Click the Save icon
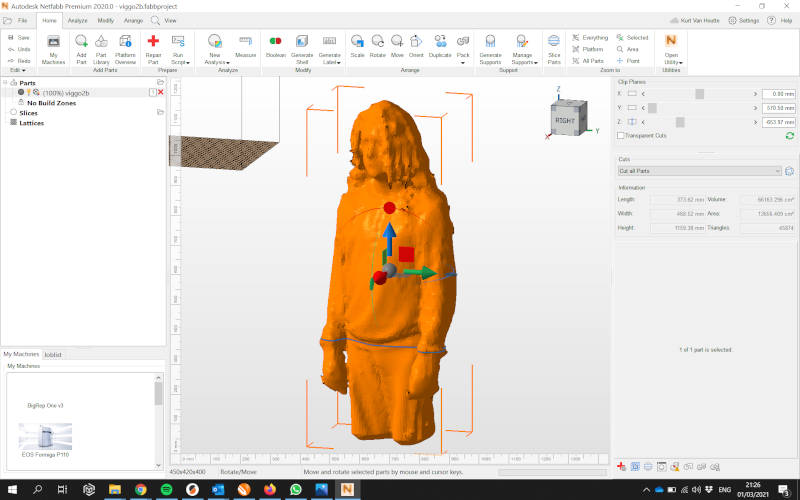Image resolution: width=800 pixels, height=500 pixels. coord(11,38)
